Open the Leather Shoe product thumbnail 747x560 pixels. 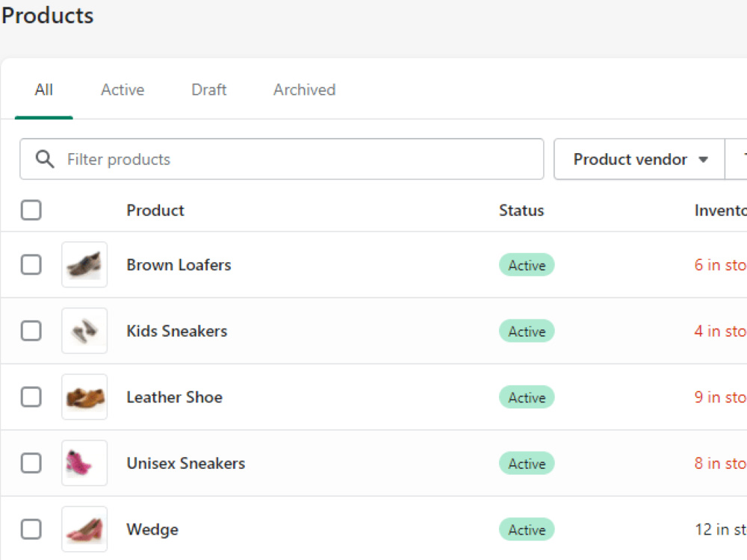click(x=84, y=397)
